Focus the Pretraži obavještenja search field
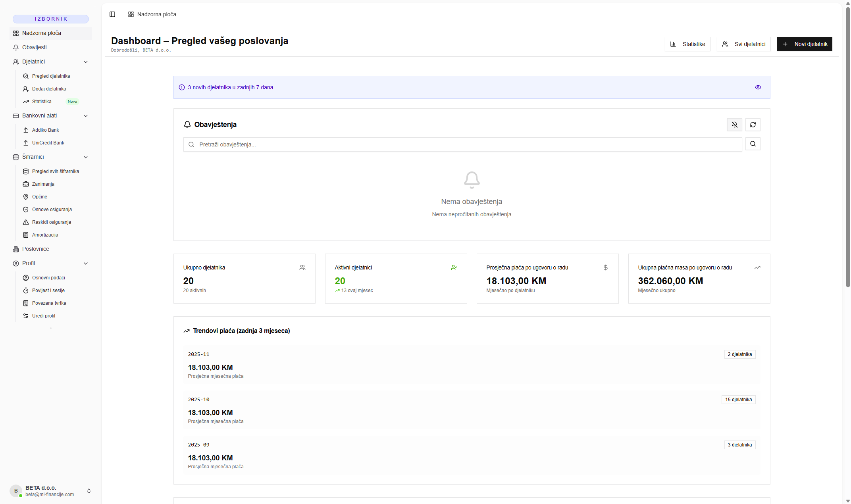Screen dimensions: 851x504 (x=462, y=144)
